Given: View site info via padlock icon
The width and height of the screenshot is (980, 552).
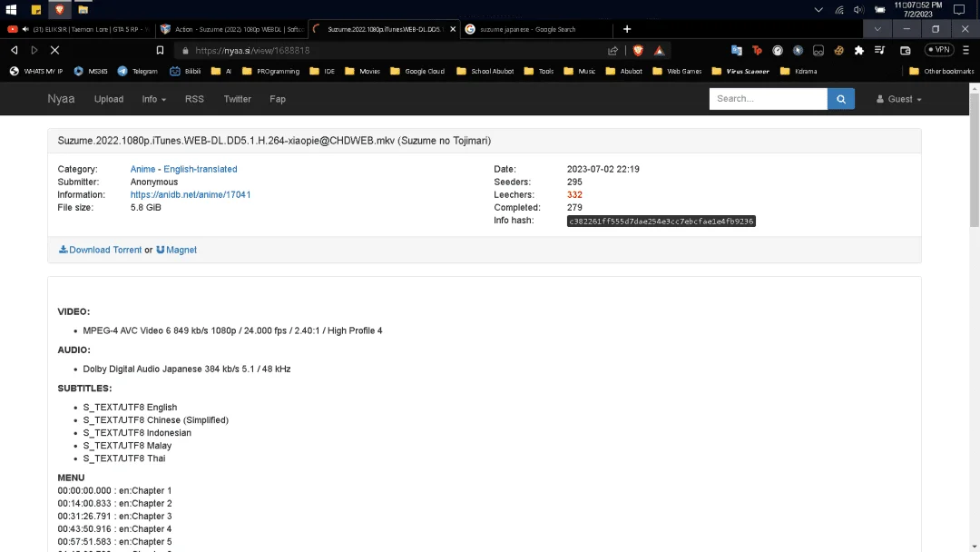Looking at the screenshot, I should pos(185,51).
